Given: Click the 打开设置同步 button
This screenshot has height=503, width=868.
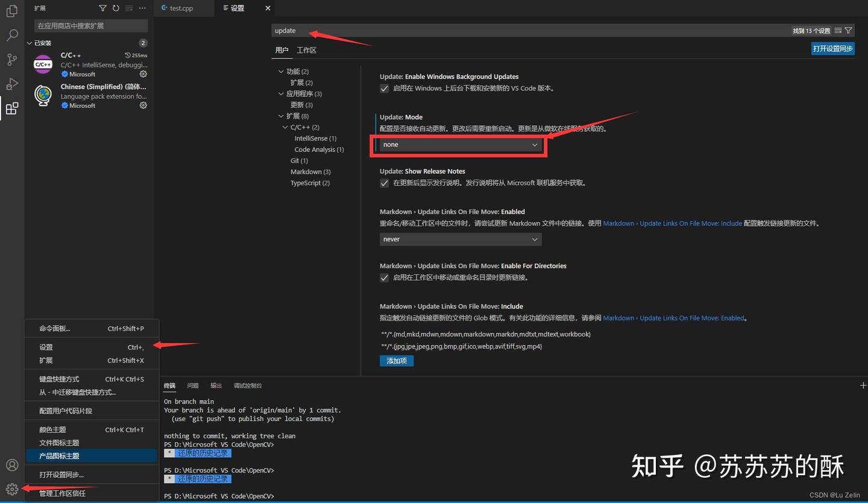Looking at the screenshot, I should 832,49.
